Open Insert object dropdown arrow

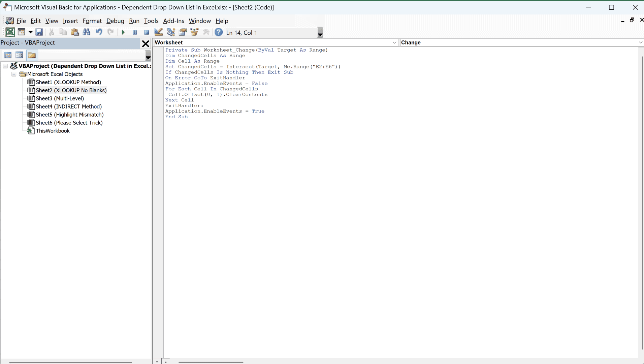[x=30, y=32]
